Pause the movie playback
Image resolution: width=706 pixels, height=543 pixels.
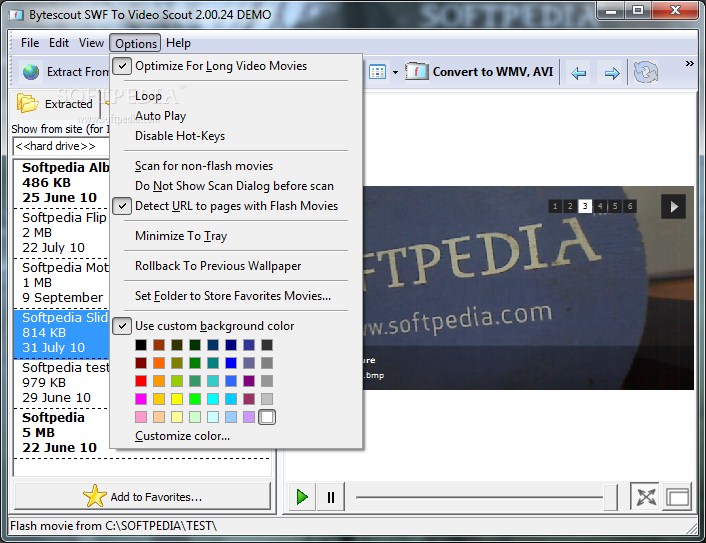[x=330, y=497]
